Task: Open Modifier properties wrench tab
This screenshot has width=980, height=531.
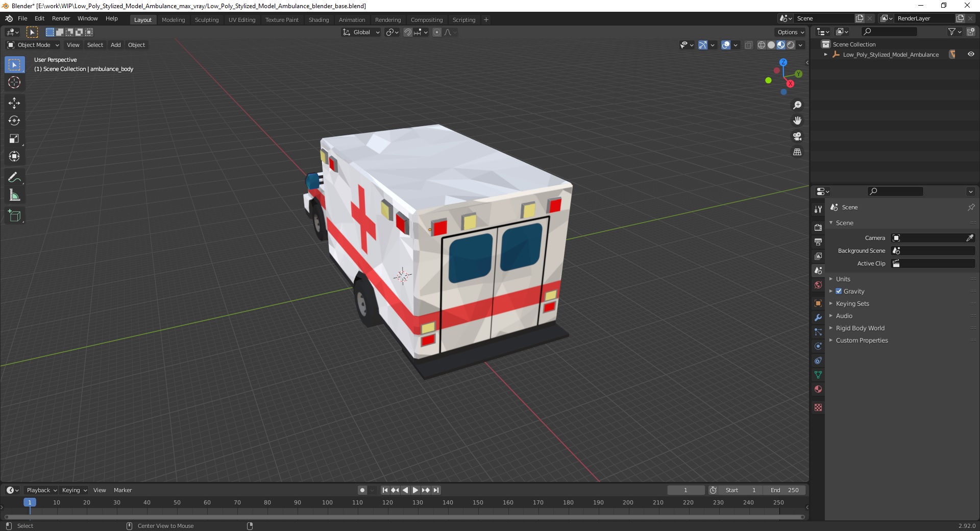Action: tap(818, 318)
